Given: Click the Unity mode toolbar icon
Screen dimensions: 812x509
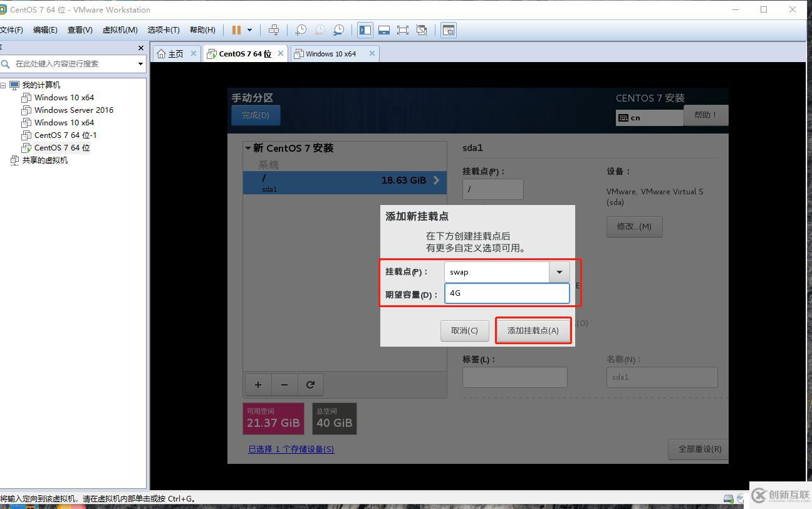Looking at the screenshot, I should click(x=422, y=30).
